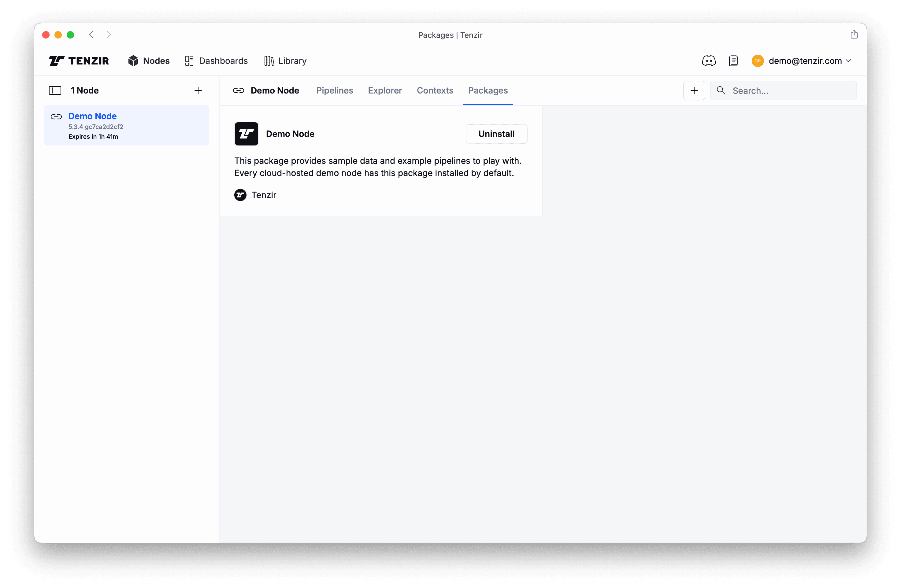Click the link icon next to Demo Node
Screen dimensions: 901x588
pyautogui.click(x=239, y=90)
